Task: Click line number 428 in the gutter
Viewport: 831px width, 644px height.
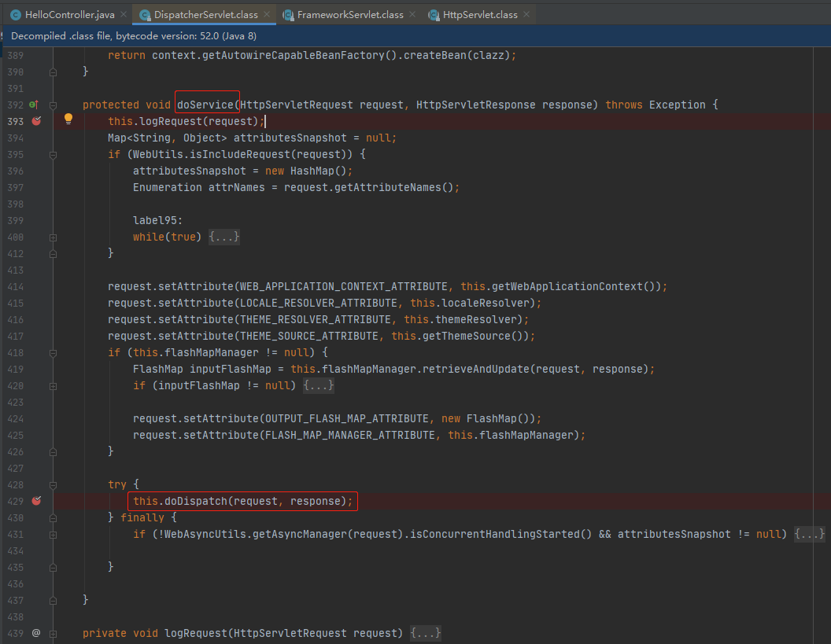Action: [16, 484]
